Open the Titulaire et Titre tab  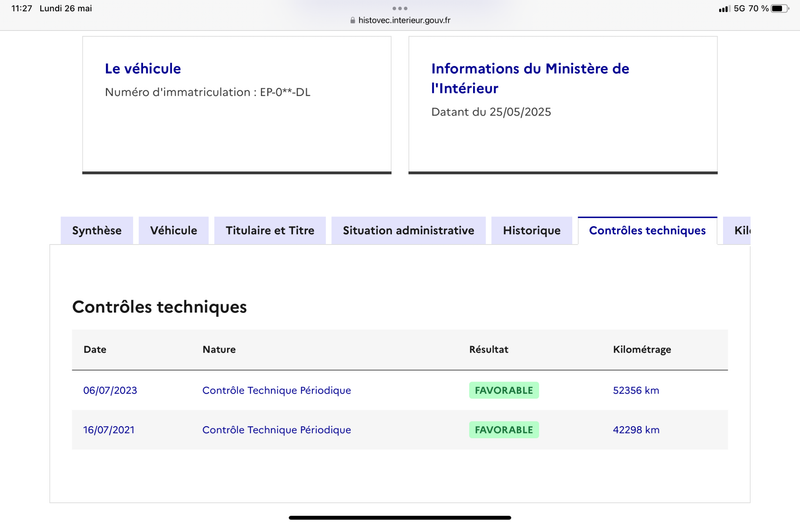(270, 231)
